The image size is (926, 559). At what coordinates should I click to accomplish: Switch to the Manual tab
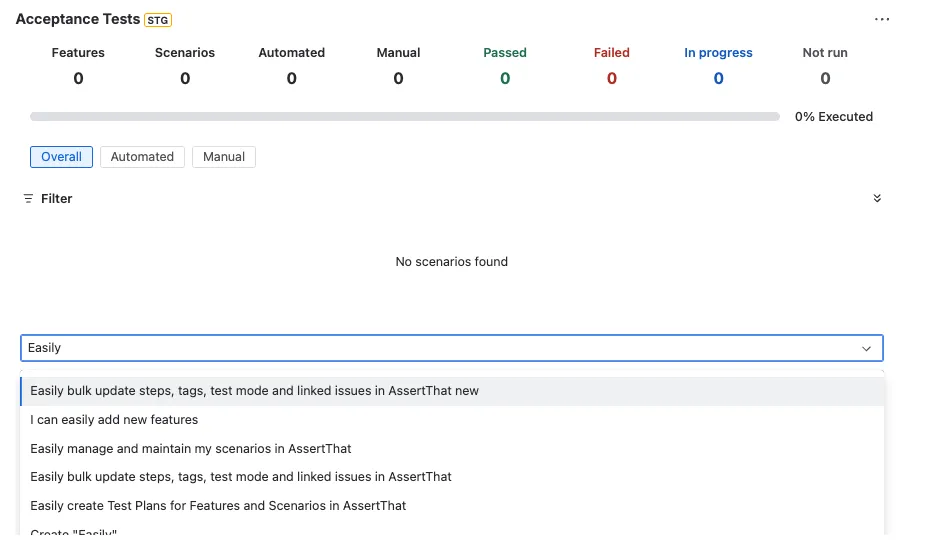tap(224, 157)
